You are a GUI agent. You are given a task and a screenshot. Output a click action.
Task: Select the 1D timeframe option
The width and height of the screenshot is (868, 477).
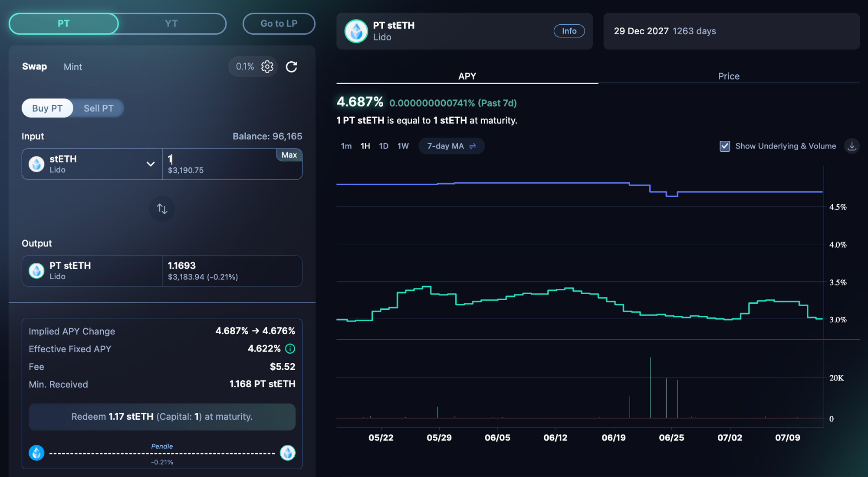point(384,146)
